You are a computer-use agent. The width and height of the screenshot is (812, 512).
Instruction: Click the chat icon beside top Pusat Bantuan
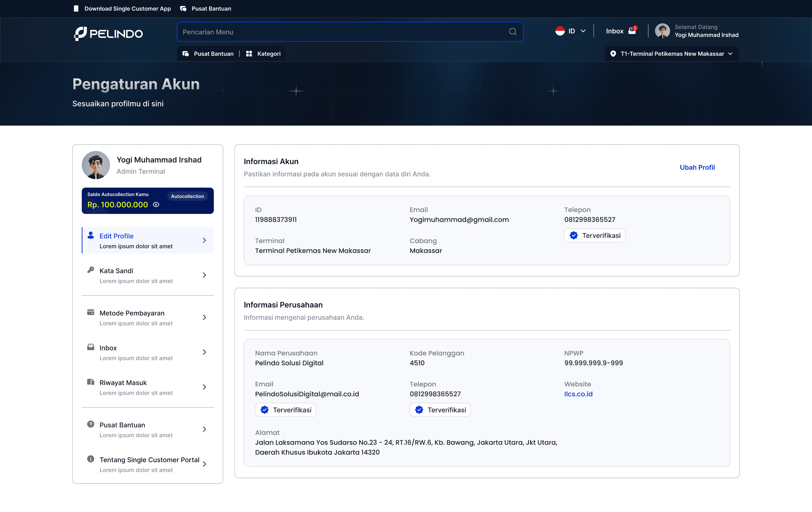[183, 8]
